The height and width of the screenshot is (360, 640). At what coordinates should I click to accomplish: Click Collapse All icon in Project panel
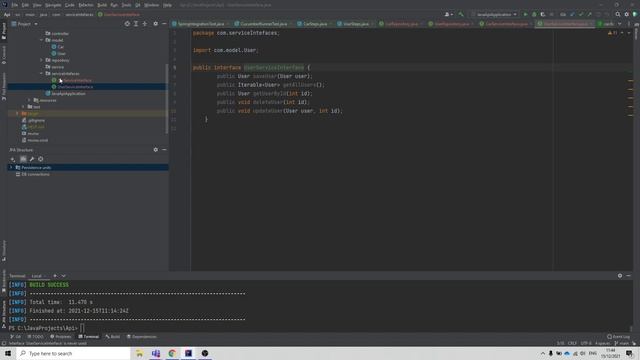tap(144, 24)
